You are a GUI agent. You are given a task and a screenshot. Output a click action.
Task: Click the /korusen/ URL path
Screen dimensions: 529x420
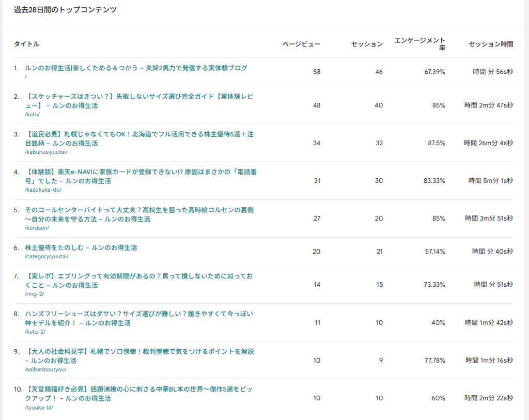(x=37, y=228)
